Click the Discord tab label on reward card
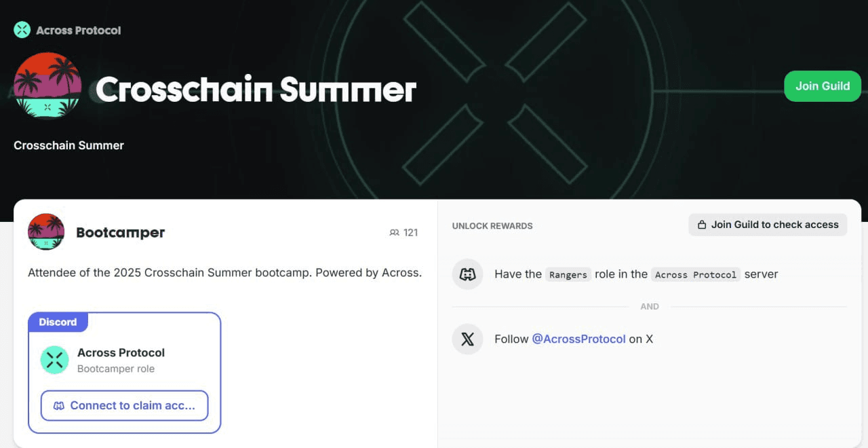Viewport: 868px width, 448px height. point(58,322)
